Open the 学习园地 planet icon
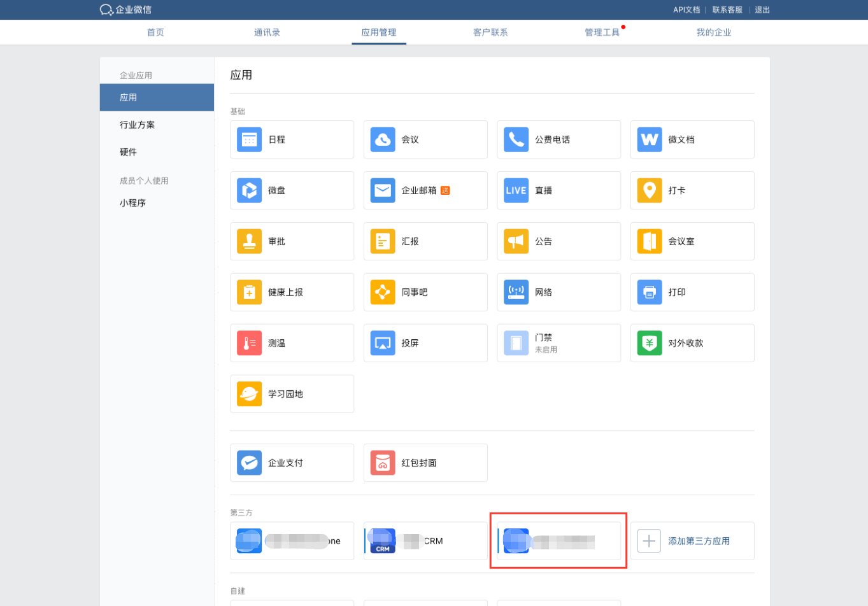 tap(249, 394)
